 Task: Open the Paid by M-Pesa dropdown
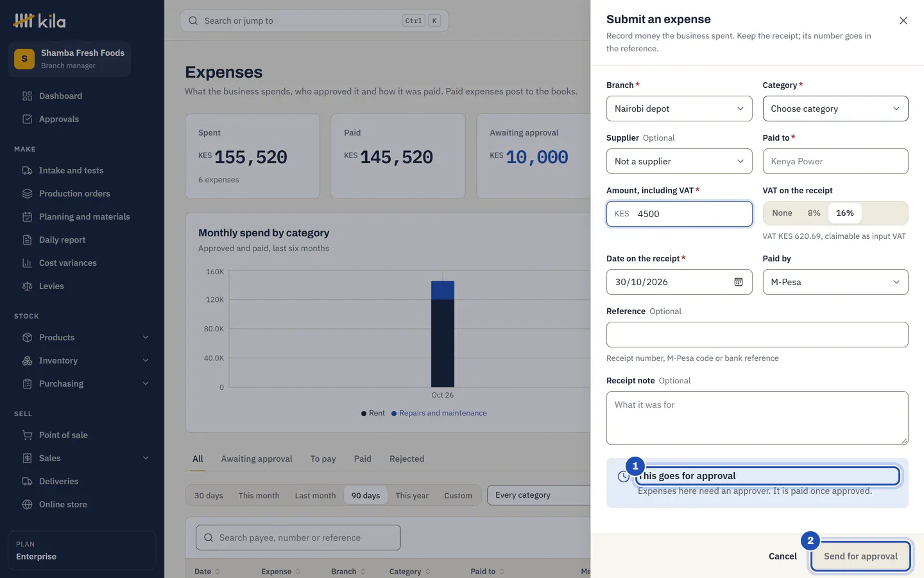(835, 282)
